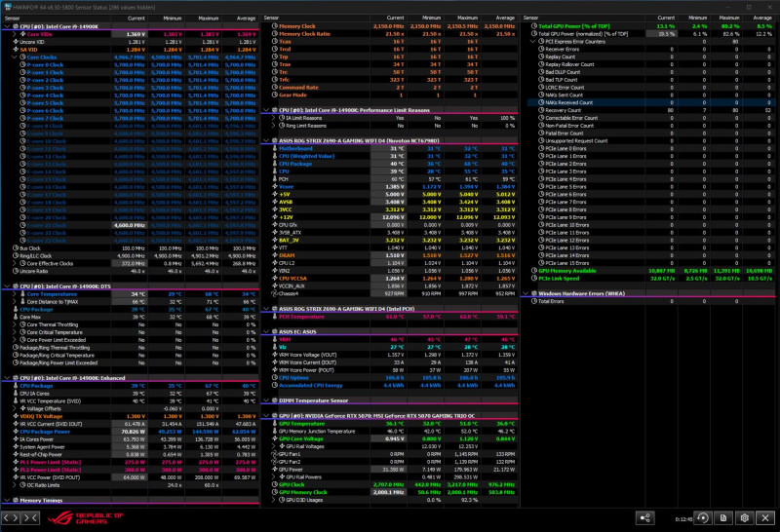This screenshot has width=780, height=532.
Task: Select the PCIe Lane 15 Errors row
Action: (x=651, y=263)
